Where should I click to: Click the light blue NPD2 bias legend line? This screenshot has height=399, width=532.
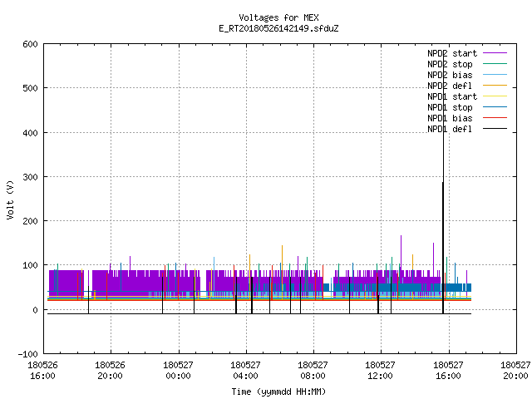click(x=495, y=75)
